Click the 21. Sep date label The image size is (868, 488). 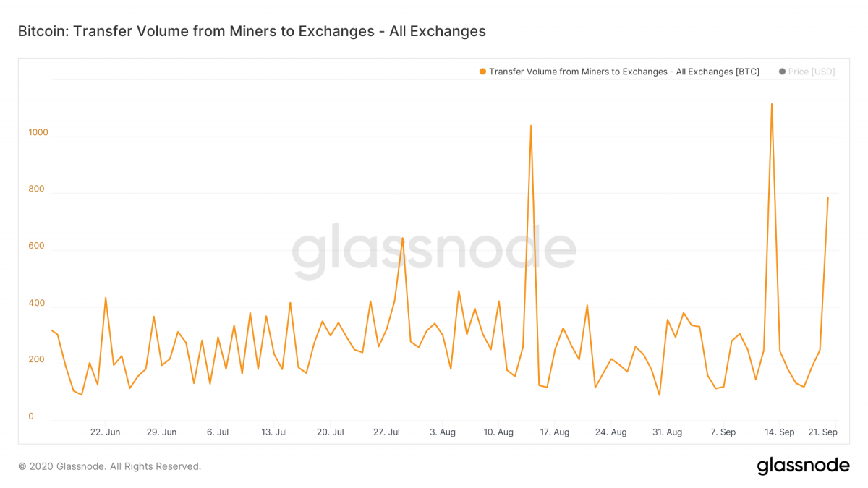(x=824, y=432)
